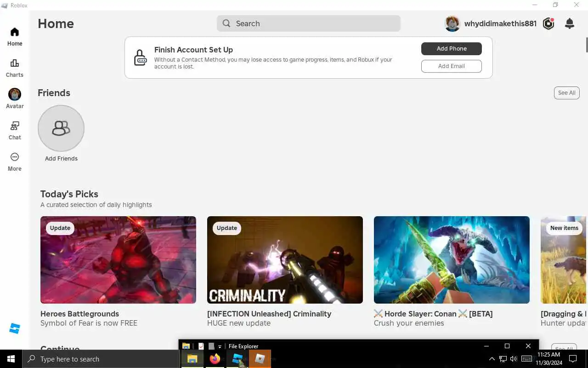Click the Add Friends label
This screenshot has width=588, height=368.
[x=61, y=159]
